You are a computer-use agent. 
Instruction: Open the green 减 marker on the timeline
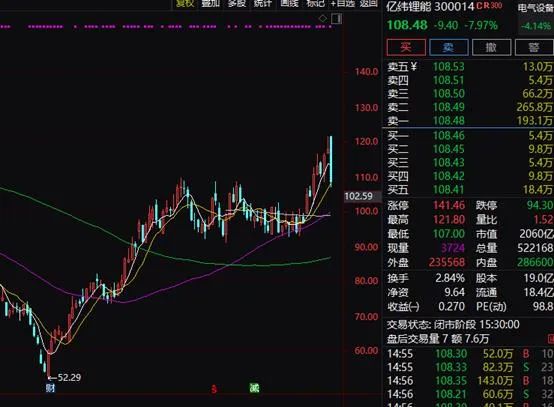(254, 388)
